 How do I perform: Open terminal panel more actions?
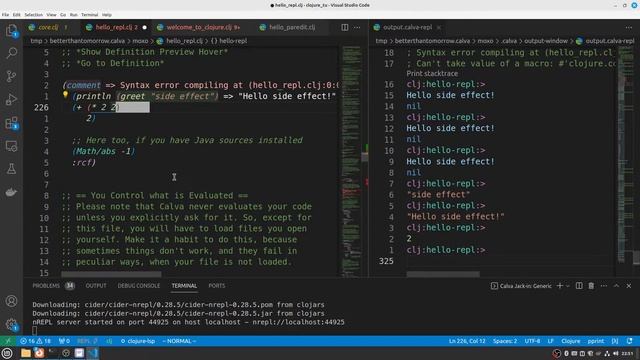604,286
